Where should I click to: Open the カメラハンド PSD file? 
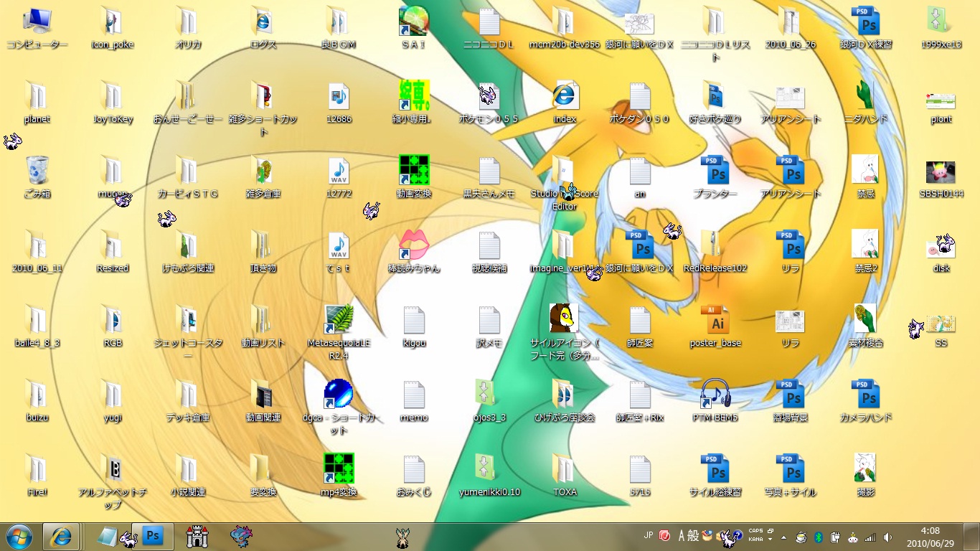[866, 402]
